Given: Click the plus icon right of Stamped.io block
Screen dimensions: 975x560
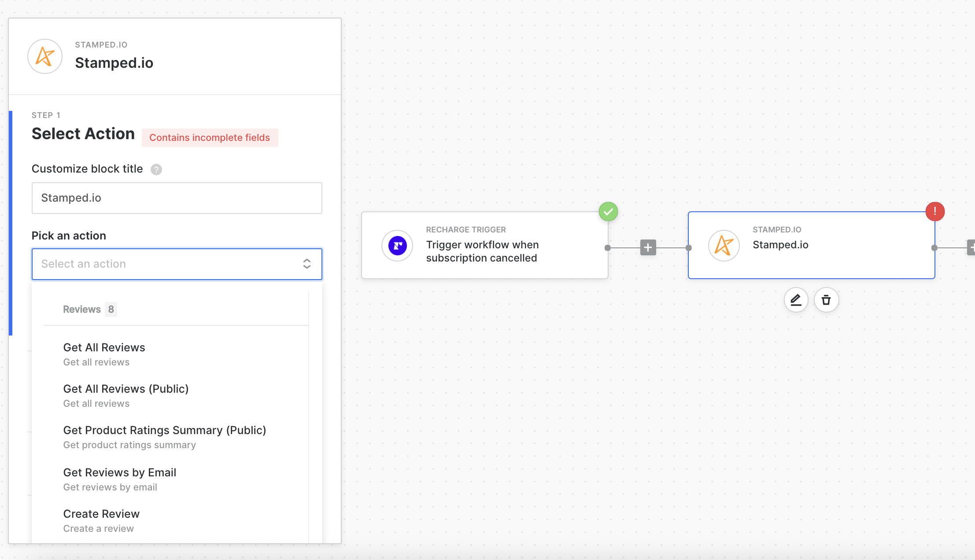Looking at the screenshot, I should click(971, 247).
